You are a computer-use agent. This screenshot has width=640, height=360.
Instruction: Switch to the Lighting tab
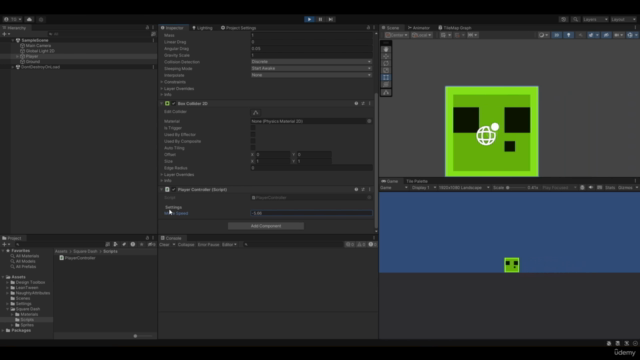pyautogui.click(x=202, y=28)
